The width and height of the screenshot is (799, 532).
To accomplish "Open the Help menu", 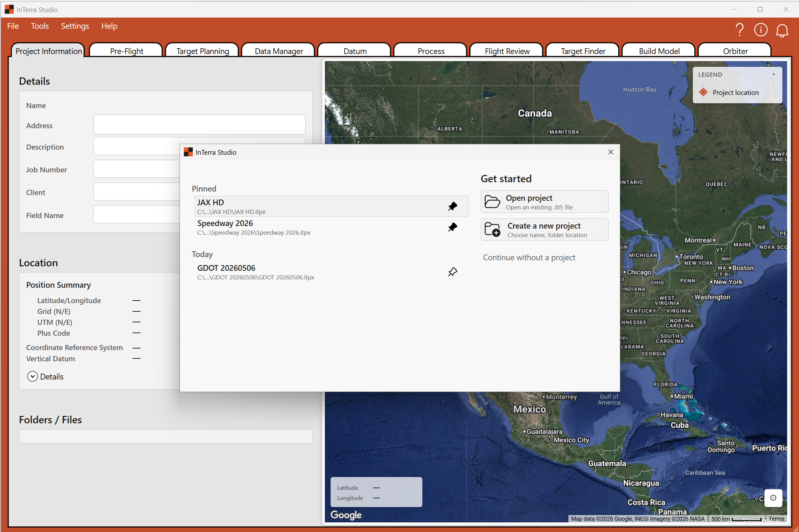I will coord(109,26).
